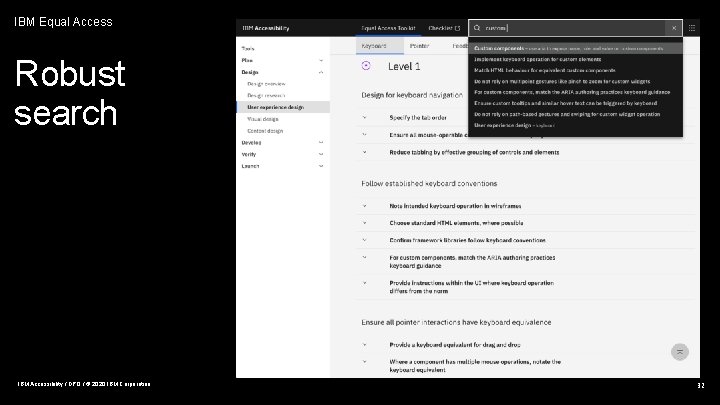The image size is (720, 405).
Task: Select the Equal Access Toolkit tab
Action: (x=388, y=28)
